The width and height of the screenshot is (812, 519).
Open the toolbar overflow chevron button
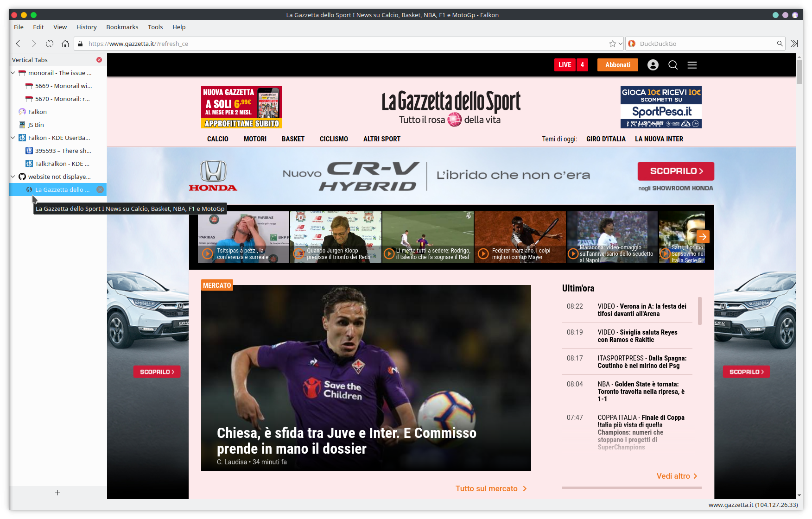tap(794, 44)
